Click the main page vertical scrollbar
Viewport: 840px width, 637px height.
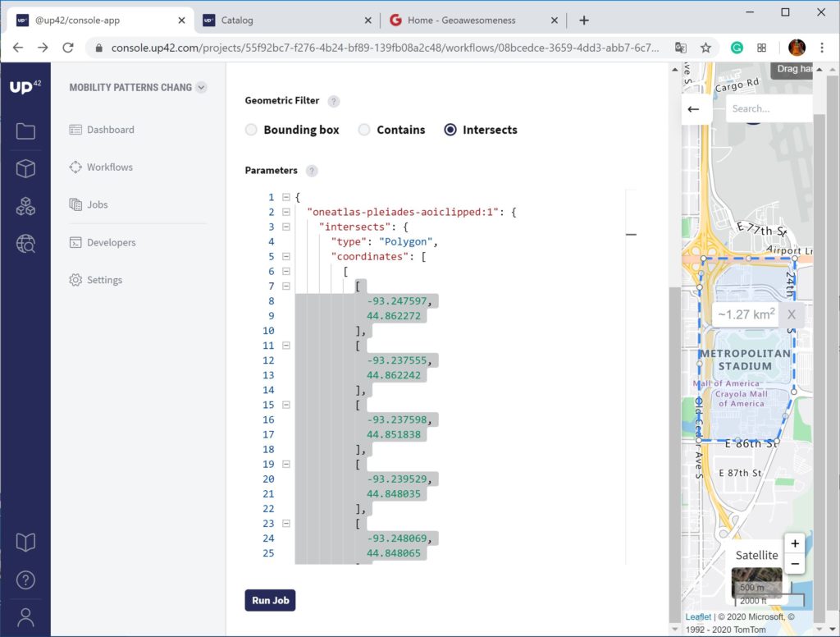(674, 453)
